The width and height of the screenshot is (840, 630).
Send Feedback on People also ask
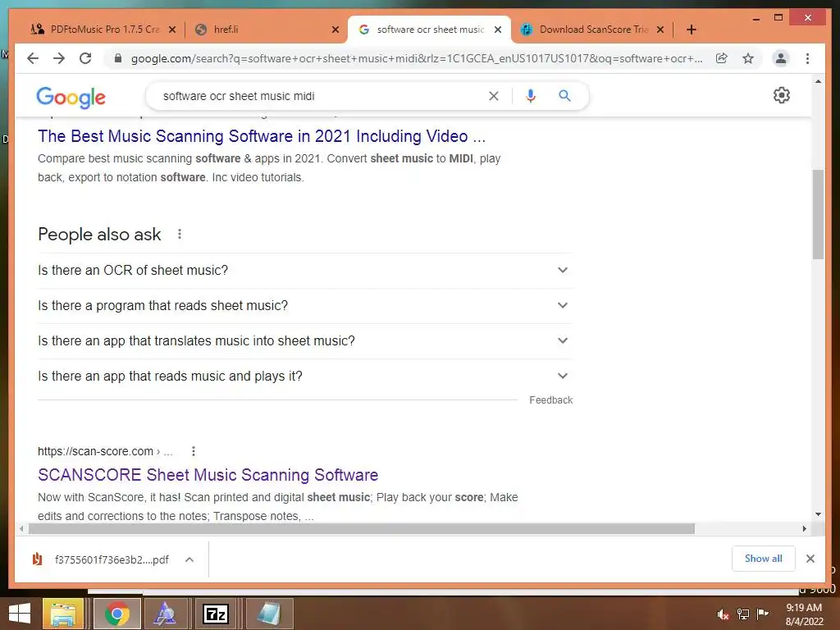click(550, 400)
